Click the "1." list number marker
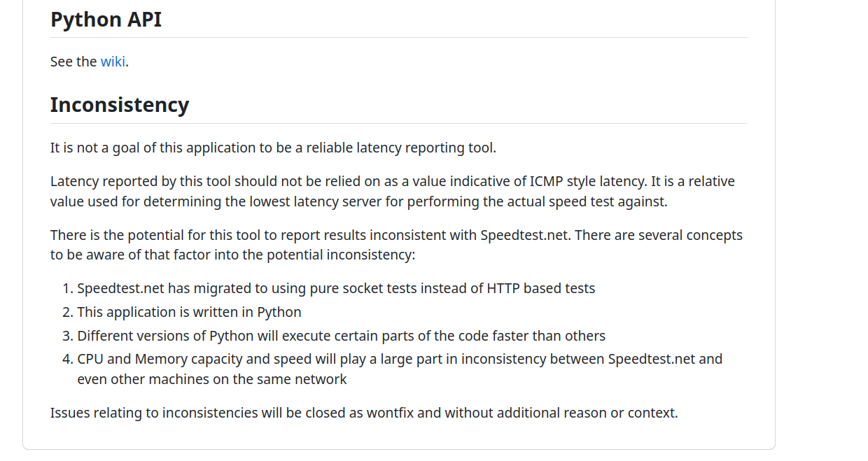The image size is (868, 461). (x=68, y=288)
